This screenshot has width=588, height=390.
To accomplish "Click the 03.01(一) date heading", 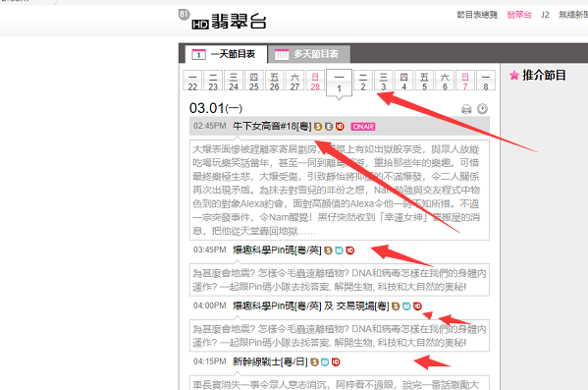I will [216, 108].
